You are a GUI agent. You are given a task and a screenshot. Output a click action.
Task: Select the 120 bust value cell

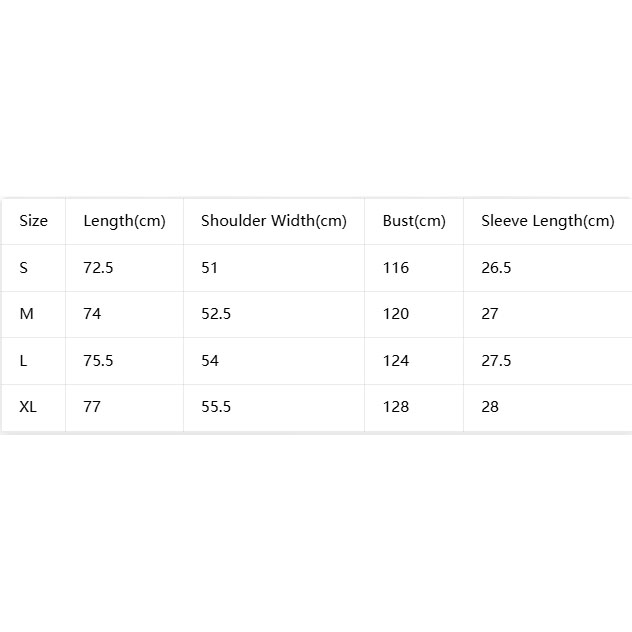tap(414, 314)
